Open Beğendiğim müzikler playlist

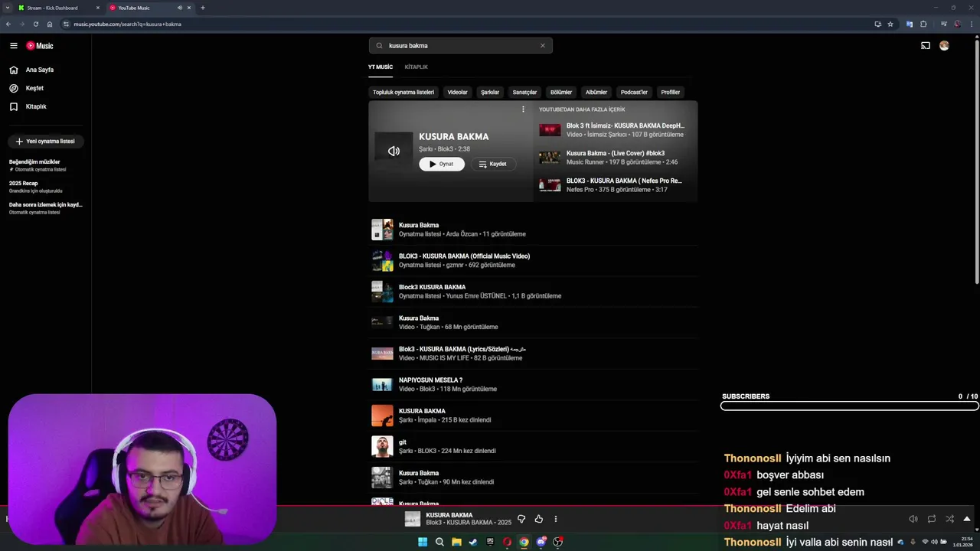coord(45,165)
